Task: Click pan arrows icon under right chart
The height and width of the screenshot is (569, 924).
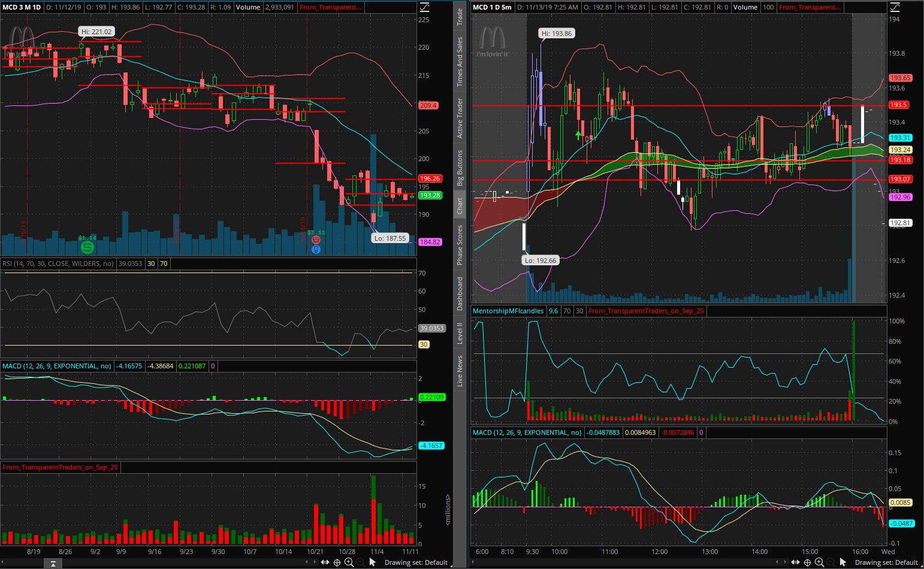Action: 795,562
